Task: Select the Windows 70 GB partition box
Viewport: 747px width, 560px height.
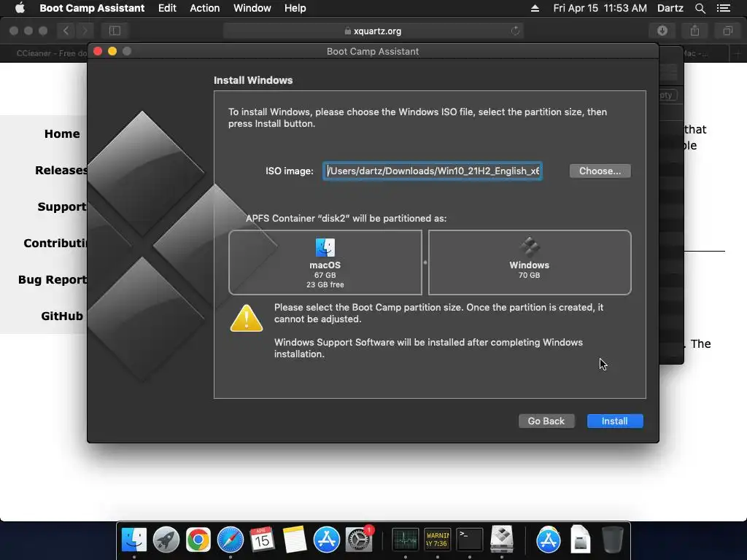Action: (x=530, y=262)
